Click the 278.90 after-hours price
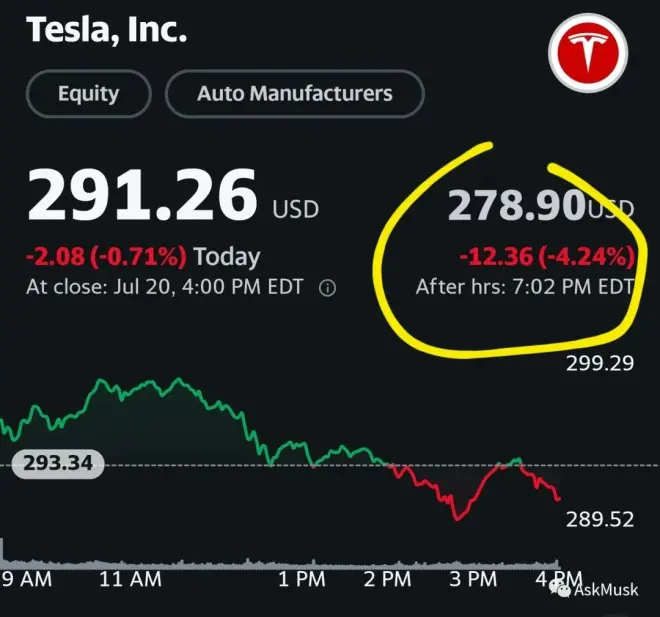Viewport: 660px width, 617px height. point(516,206)
